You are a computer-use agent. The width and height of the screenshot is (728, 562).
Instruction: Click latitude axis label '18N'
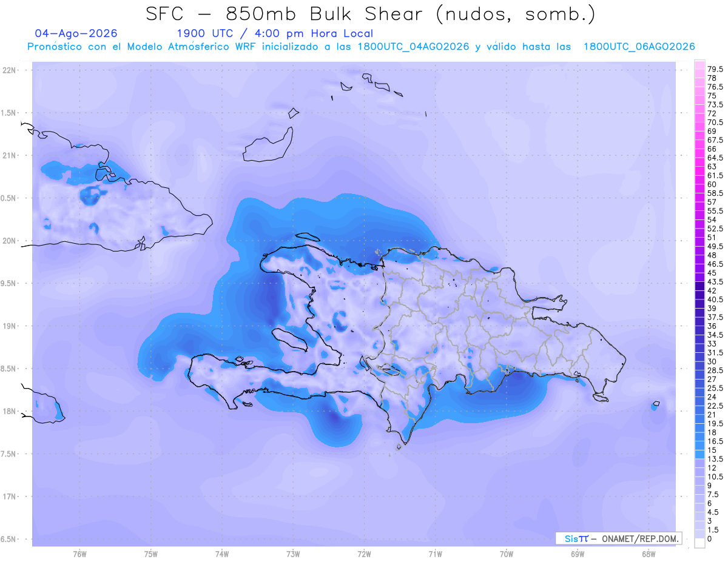[9, 411]
